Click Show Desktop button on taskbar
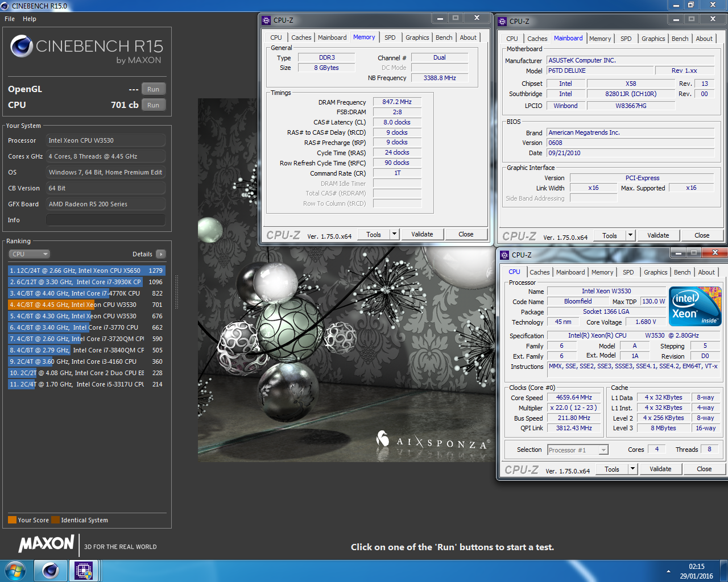 723,571
